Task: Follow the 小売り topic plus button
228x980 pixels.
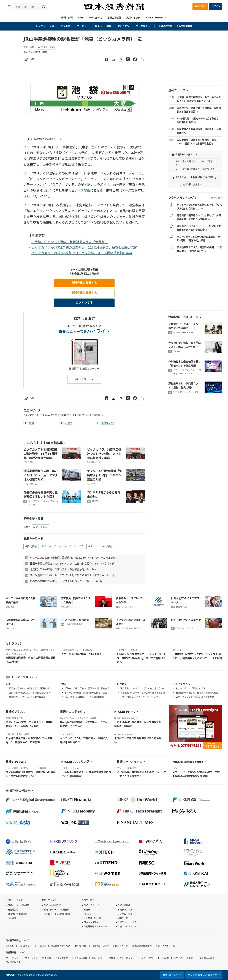Action: (x=61, y=423)
